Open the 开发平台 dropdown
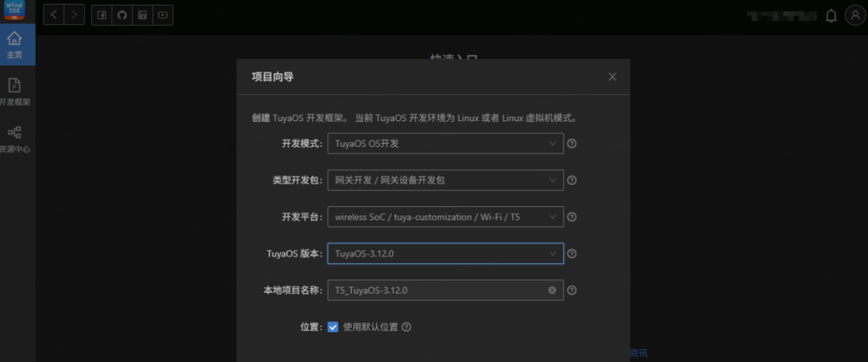868x362 pixels. pos(445,217)
